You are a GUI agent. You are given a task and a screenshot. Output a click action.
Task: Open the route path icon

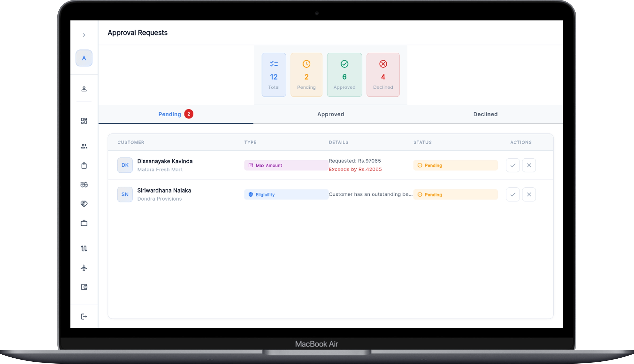pyautogui.click(x=84, y=249)
